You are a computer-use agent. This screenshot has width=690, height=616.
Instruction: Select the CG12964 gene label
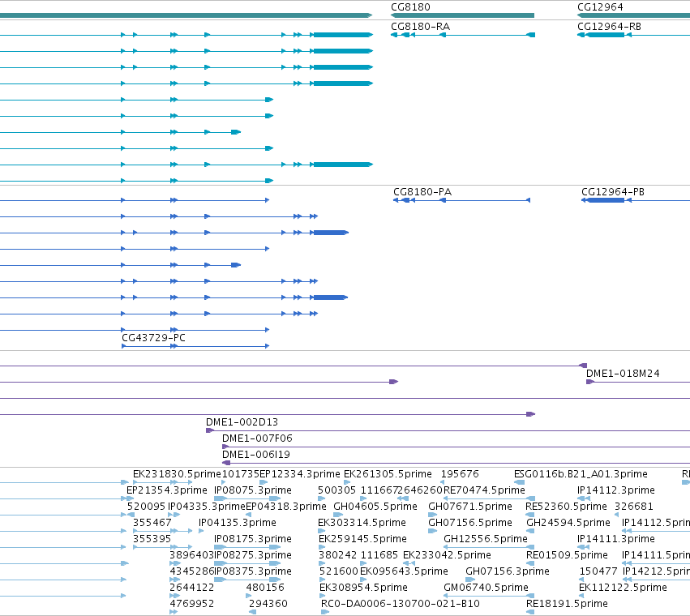coord(600,7)
